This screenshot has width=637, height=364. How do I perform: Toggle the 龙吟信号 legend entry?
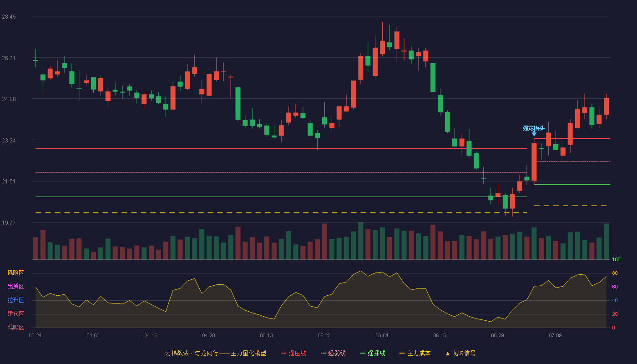click(460, 353)
